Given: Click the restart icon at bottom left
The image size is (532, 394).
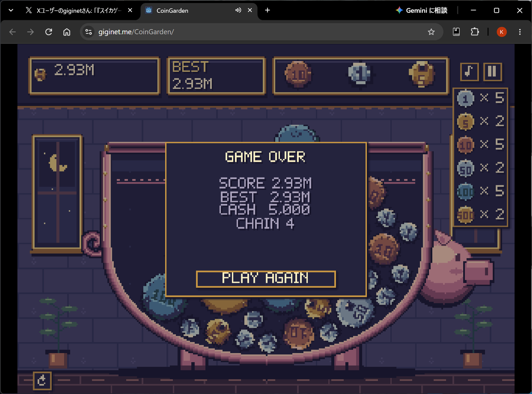Looking at the screenshot, I should click(43, 381).
